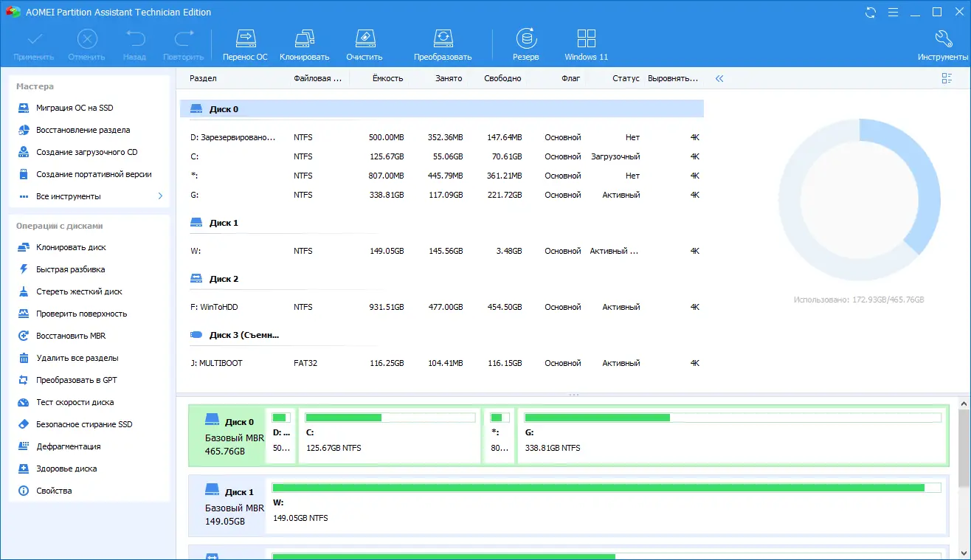Open the Восстановление раздела wizard
The image size is (971, 560).
pyautogui.click(x=73, y=130)
